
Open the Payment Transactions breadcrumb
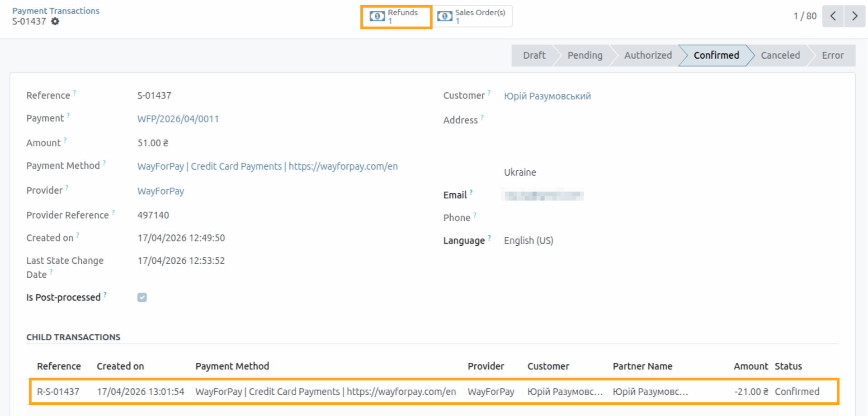point(56,11)
